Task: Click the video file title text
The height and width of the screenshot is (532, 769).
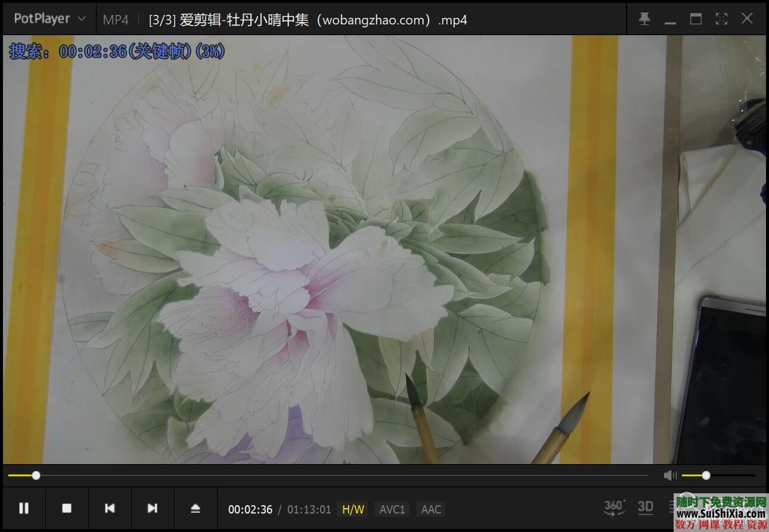Action: click(x=308, y=20)
